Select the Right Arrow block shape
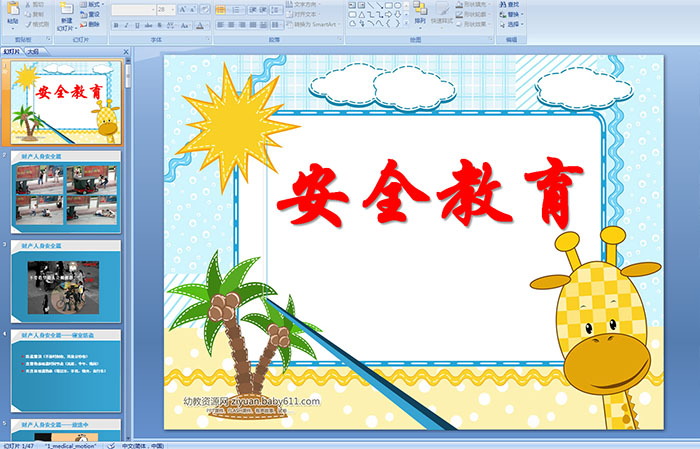This screenshot has height=449, width=700. pos(388,14)
